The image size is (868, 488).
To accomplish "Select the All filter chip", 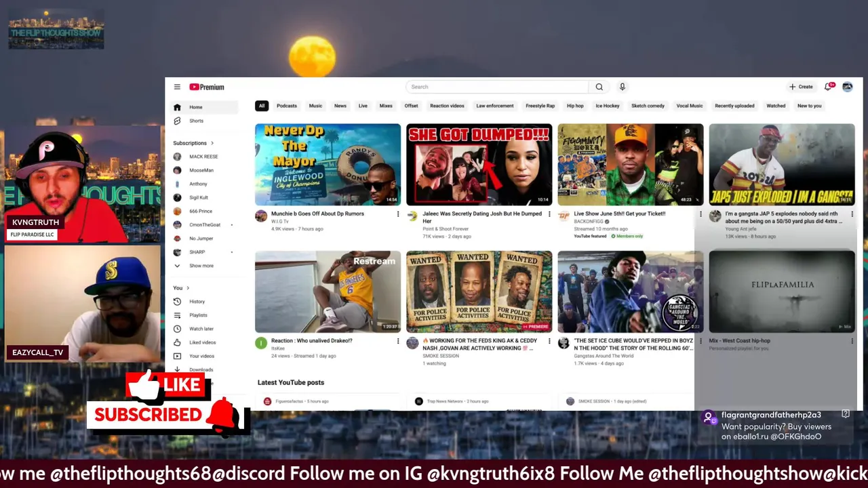I will click(x=262, y=106).
